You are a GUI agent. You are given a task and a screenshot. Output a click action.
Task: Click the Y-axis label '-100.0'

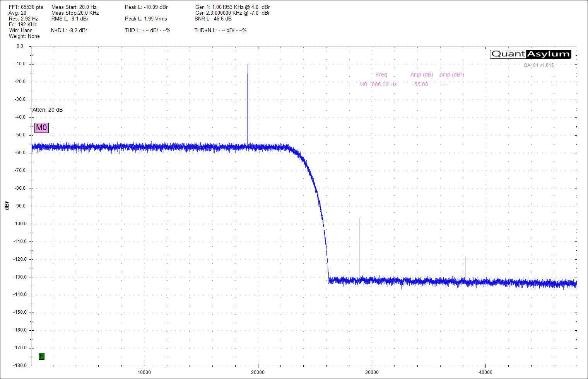(20, 224)
